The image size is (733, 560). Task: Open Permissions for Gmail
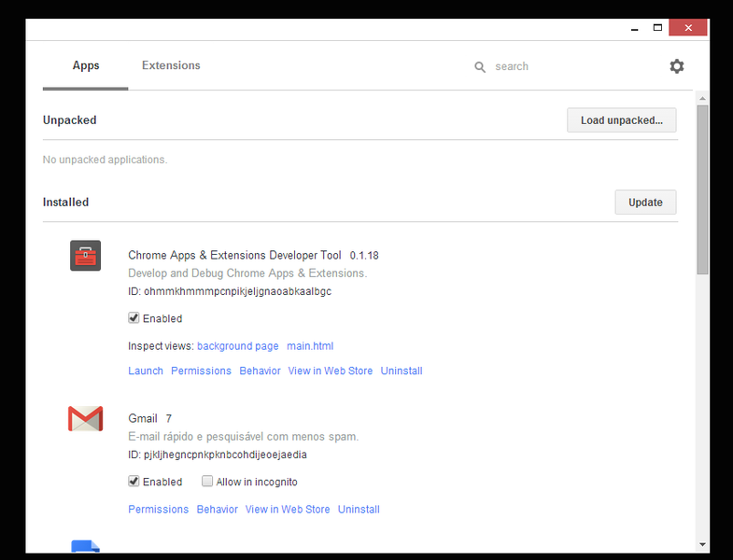pos(159,510)
